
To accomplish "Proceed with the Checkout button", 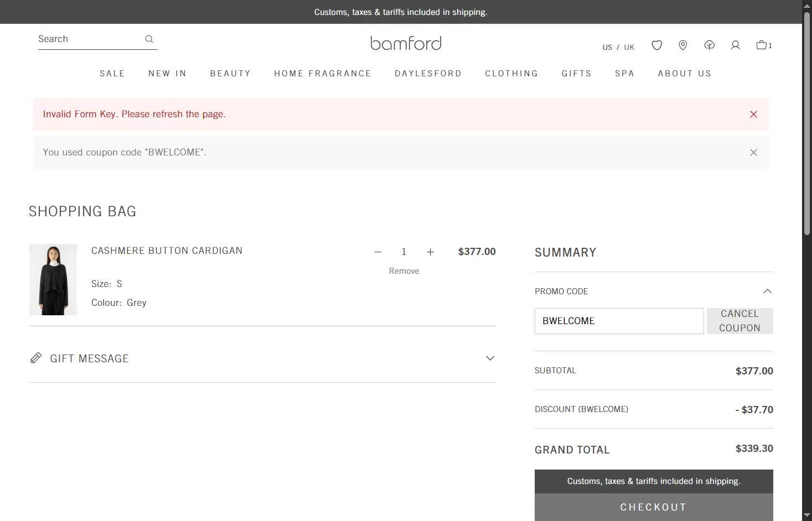I will click(654, 507).
